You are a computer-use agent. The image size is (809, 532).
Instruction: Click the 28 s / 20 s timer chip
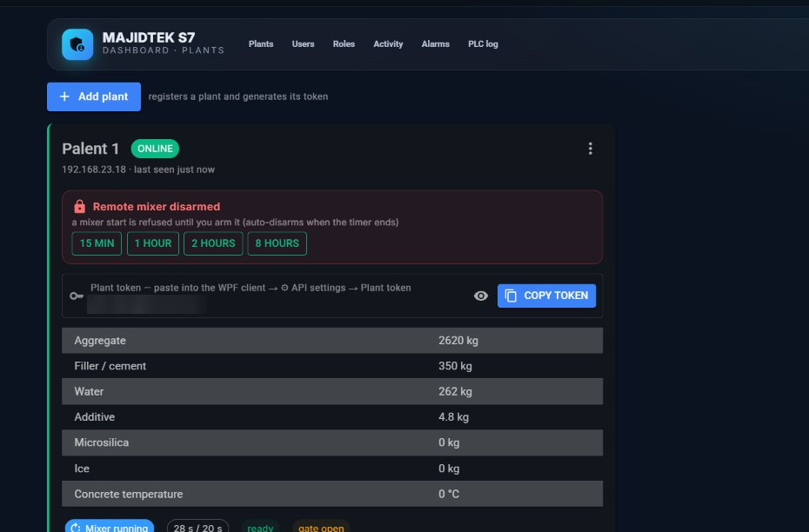pos(197,528)
